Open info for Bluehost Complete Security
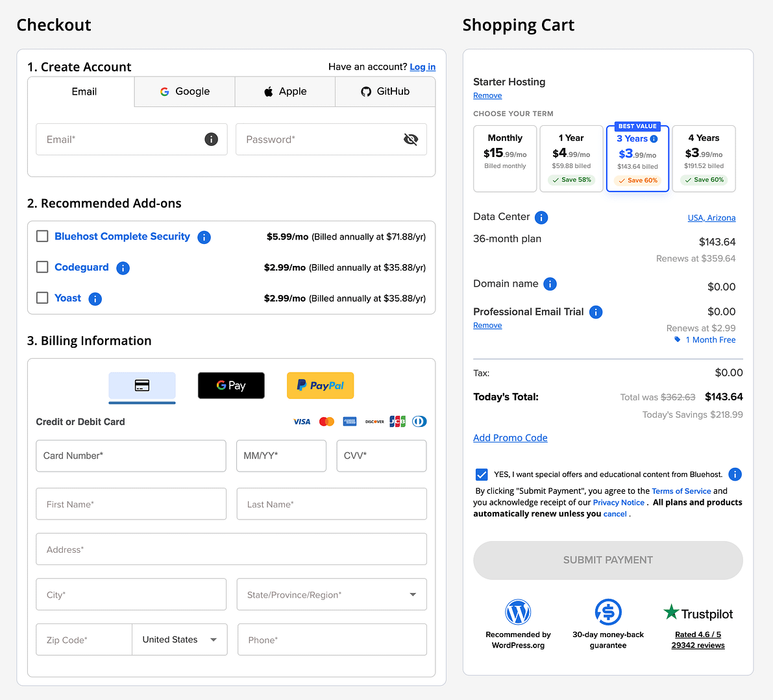 coord(204,237)
